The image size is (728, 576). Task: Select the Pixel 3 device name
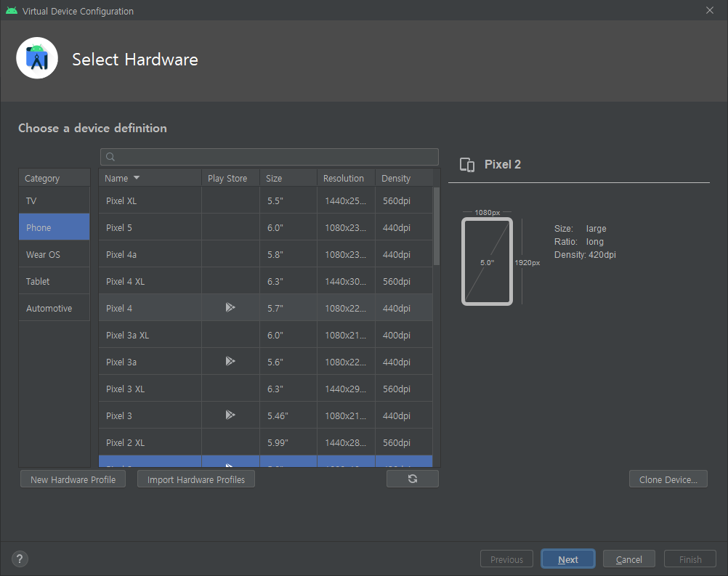pos(119,416)
